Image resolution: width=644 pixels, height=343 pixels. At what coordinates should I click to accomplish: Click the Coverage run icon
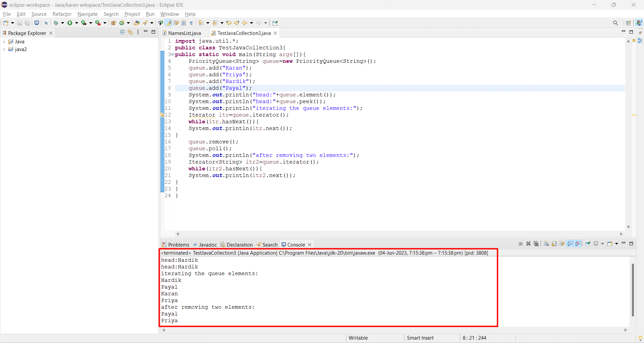click(84, 23)
